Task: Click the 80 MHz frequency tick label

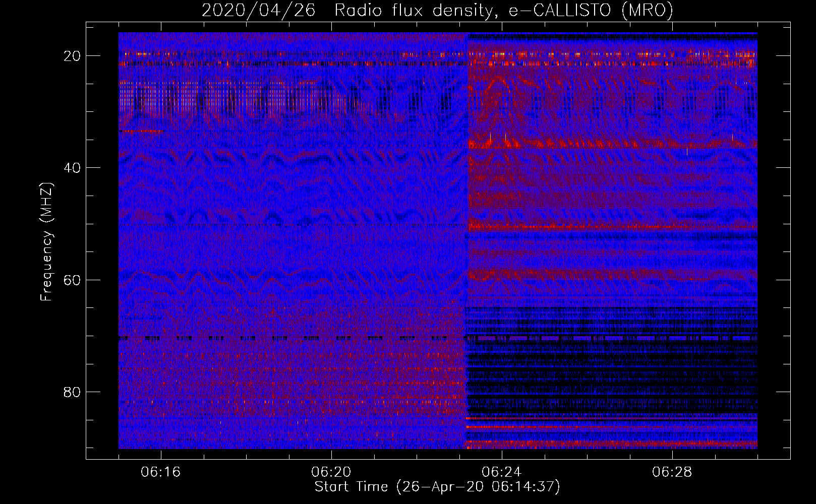Action: point(72,392)
